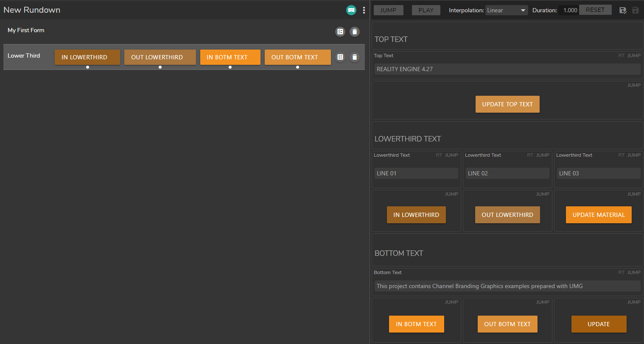Open form view icon for Lower Third row

click(340, 57)
